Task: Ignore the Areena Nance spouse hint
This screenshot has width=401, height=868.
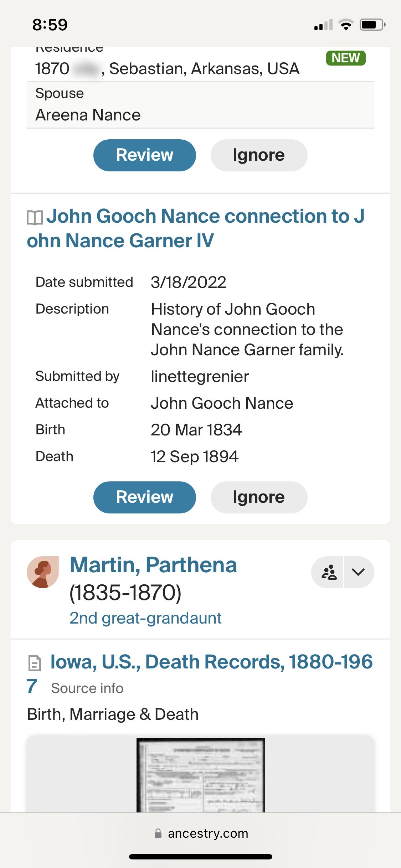Action: 259,155
